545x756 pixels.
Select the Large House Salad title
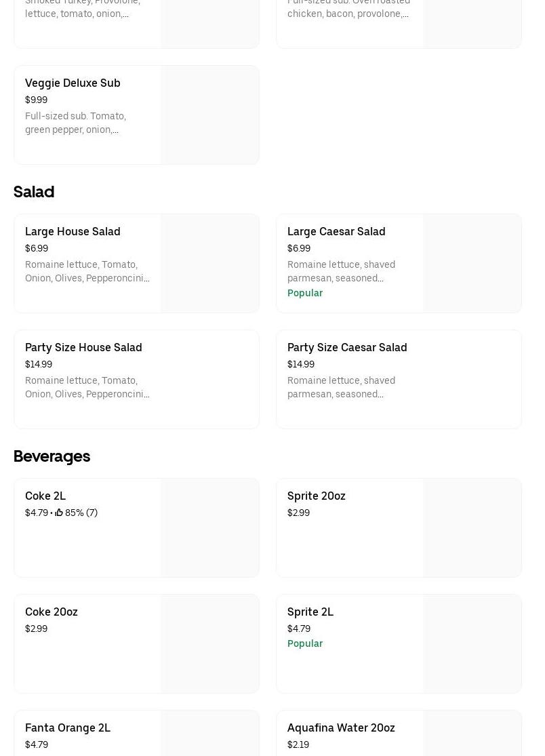pos(73,231)
